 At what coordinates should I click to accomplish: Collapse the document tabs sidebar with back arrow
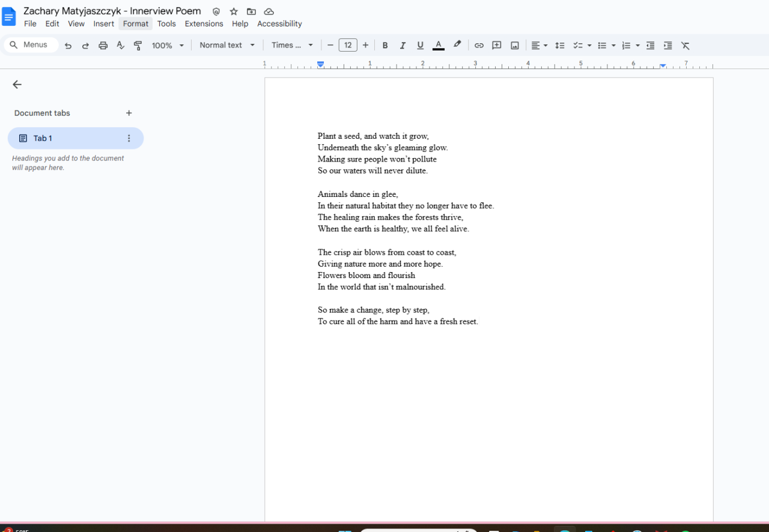pos(17,85)
